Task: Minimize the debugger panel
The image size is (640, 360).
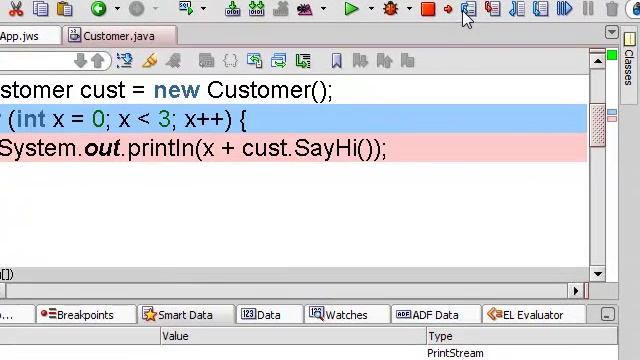Action: coord(607,314)
